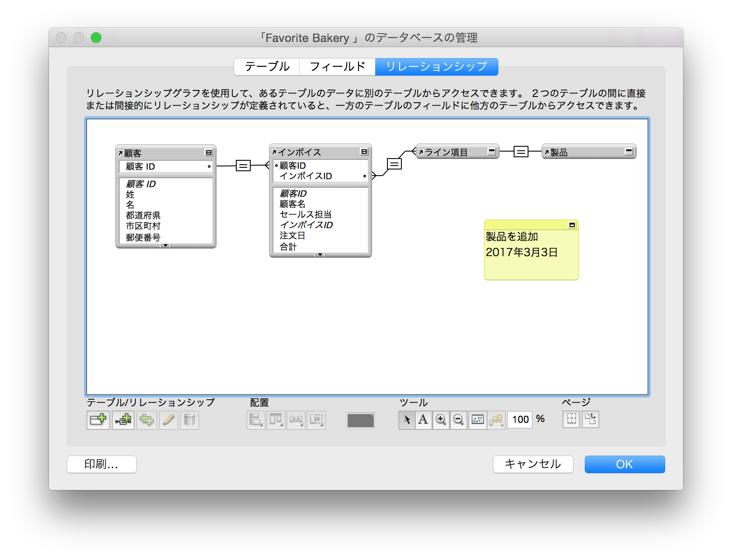Collapse the インボイス table occurrence
This screenshot has height=560, width=732.
pos(364,152)
